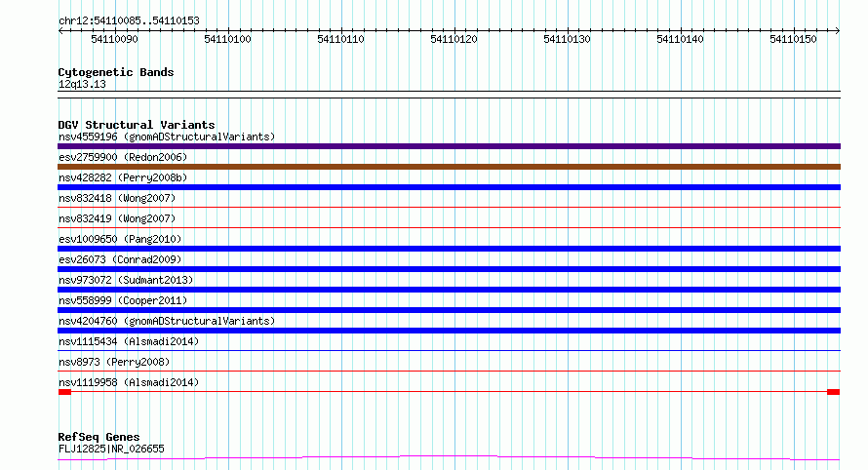Click the Cytogenetic Bands track title
The width and height of the screenshot is (868, 470).
(x=116, y=72)
